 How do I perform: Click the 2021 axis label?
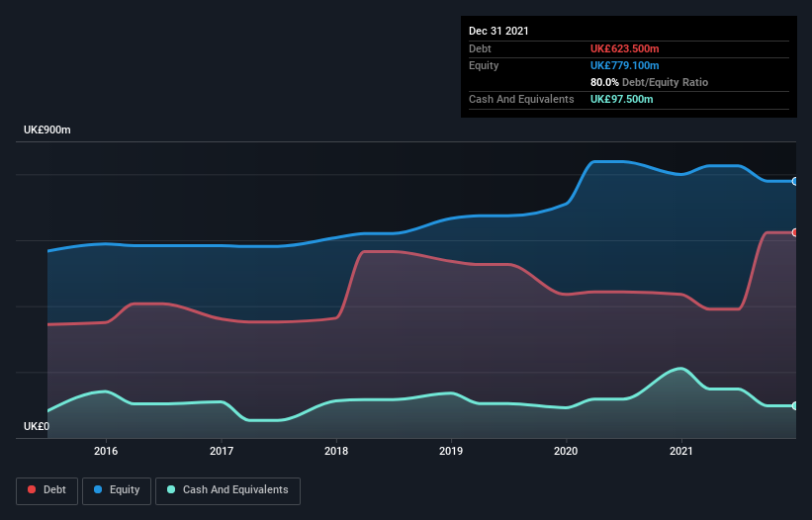coord(681,451)
